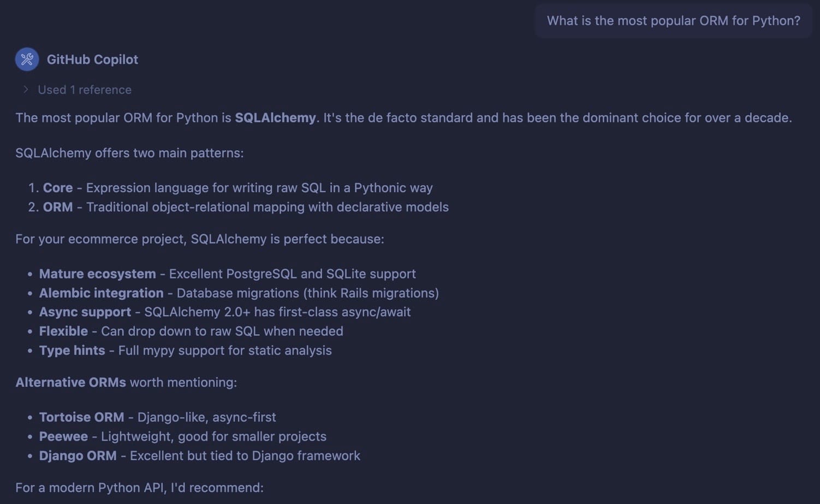
Task: Click bold SQLAlchemy in the first sentence
Action: click(x=275, y=118)
